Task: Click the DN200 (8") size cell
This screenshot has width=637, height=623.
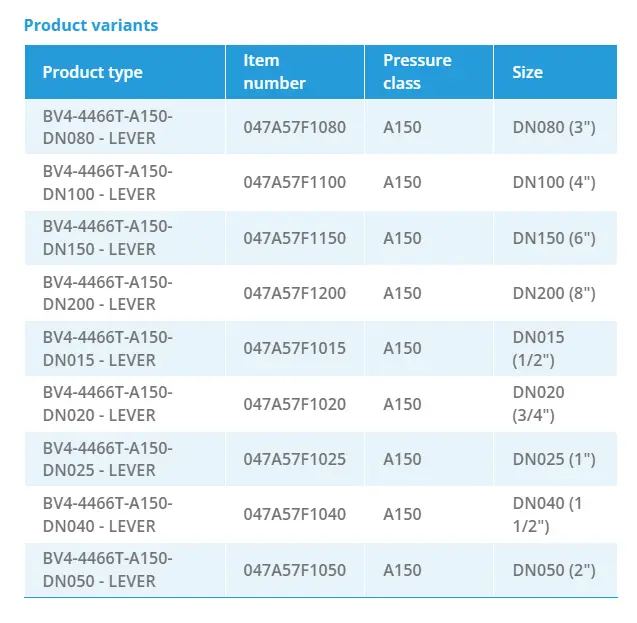Action: click(x=554, y=293)
